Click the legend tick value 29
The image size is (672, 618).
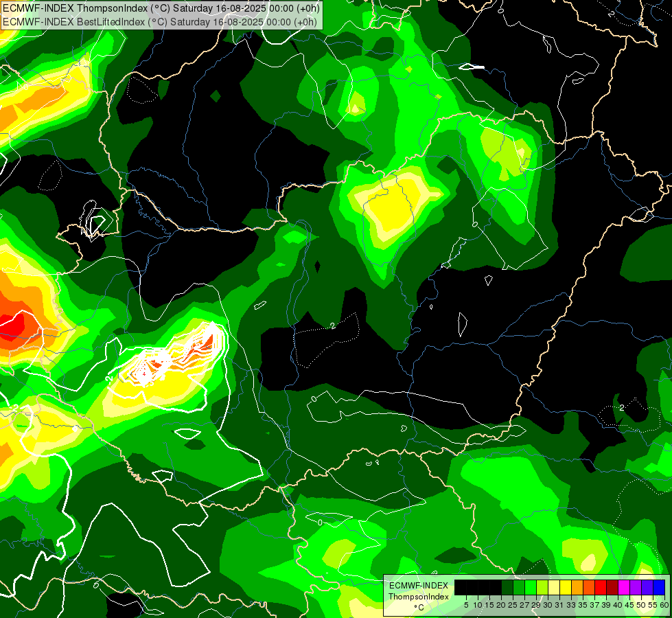535,605
